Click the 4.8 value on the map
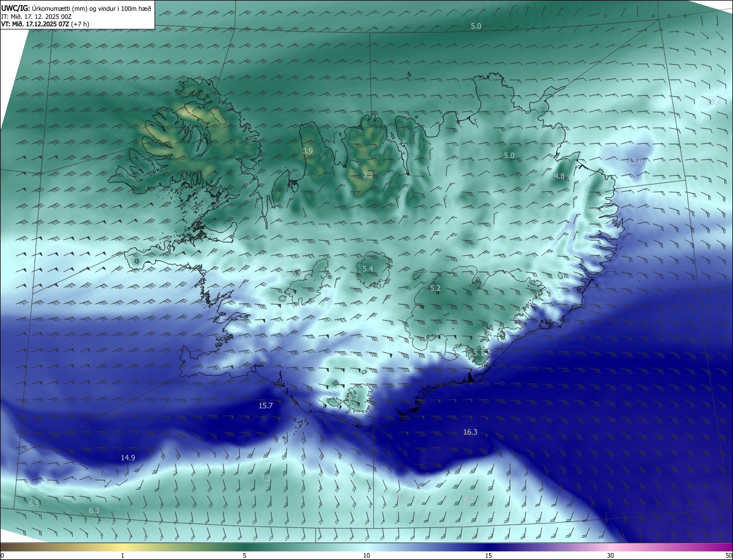The image size is (733, 560). [560, 176]
